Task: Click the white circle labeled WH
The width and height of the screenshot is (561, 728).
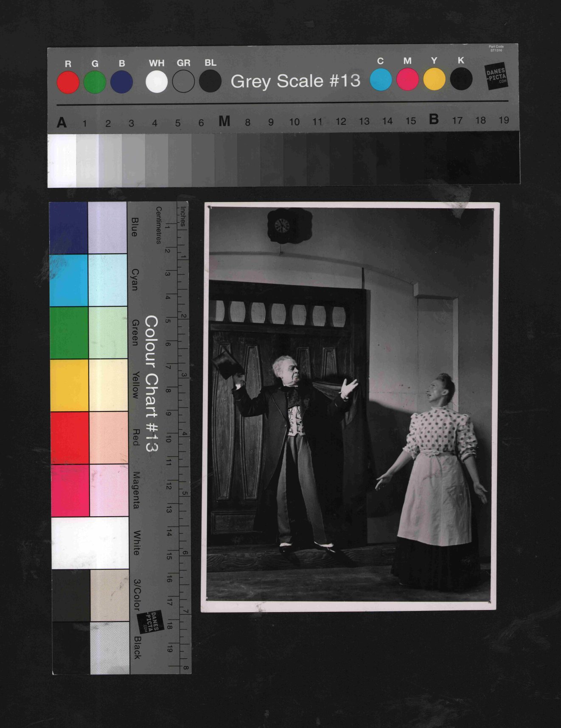Action: point(157,81)
